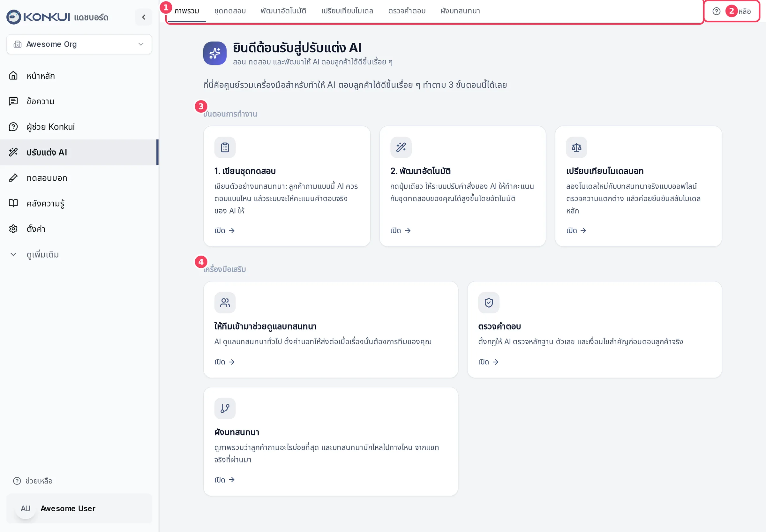Open ช่วยเหลือ help link at sidebar bottom
The image size is (766, 532).
(33, 481)
